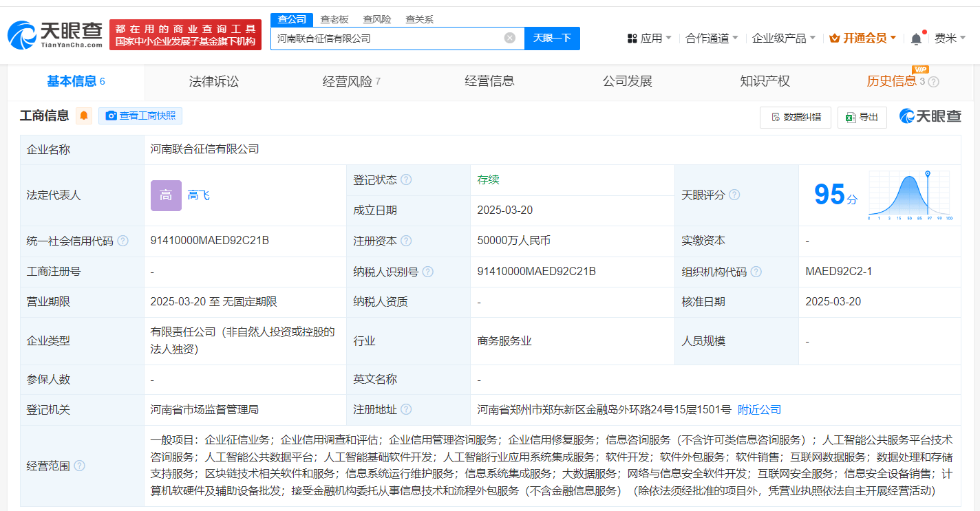Click the bell icon next to 工商信息
Viewport: 980px width, 511px height.
click(x=83, y=116)
